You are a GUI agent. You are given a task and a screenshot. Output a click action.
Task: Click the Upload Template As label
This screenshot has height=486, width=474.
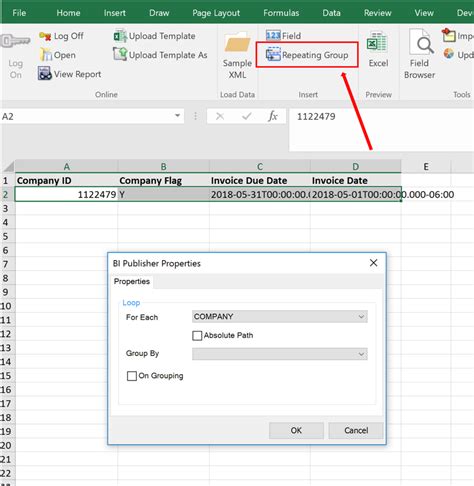(168, 55)
